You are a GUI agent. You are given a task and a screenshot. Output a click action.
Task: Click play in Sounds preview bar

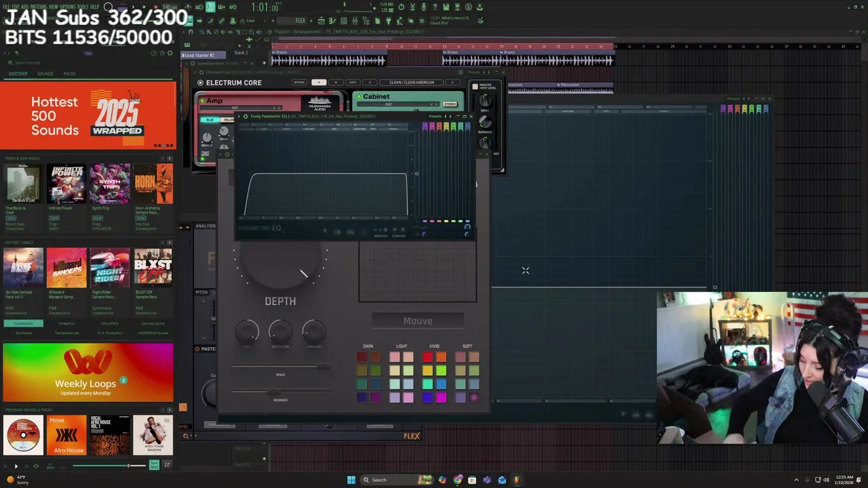pyautogui.click(x=16, y=466)
